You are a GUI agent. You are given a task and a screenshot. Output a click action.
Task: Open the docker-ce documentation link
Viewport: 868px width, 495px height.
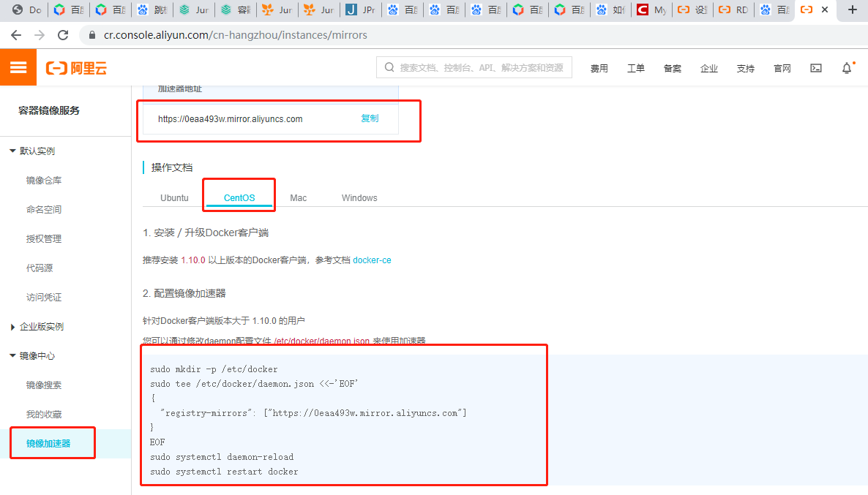point(372,260)
